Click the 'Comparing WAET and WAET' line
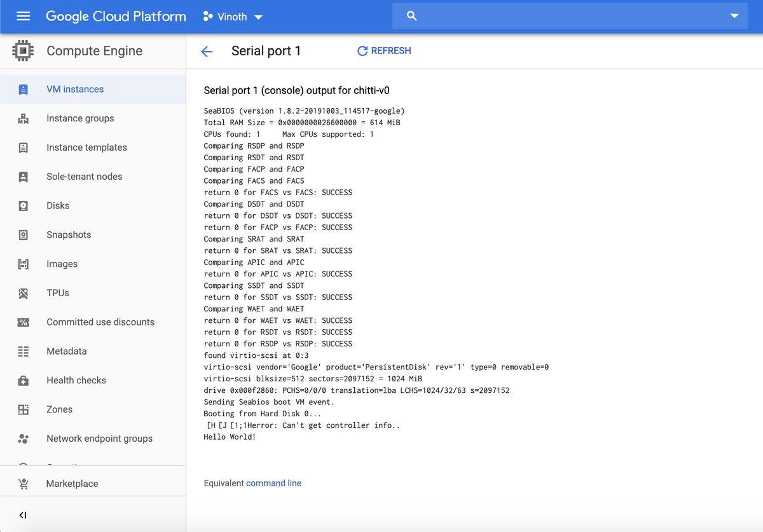 pyautogui.click(x=254, y=309)
